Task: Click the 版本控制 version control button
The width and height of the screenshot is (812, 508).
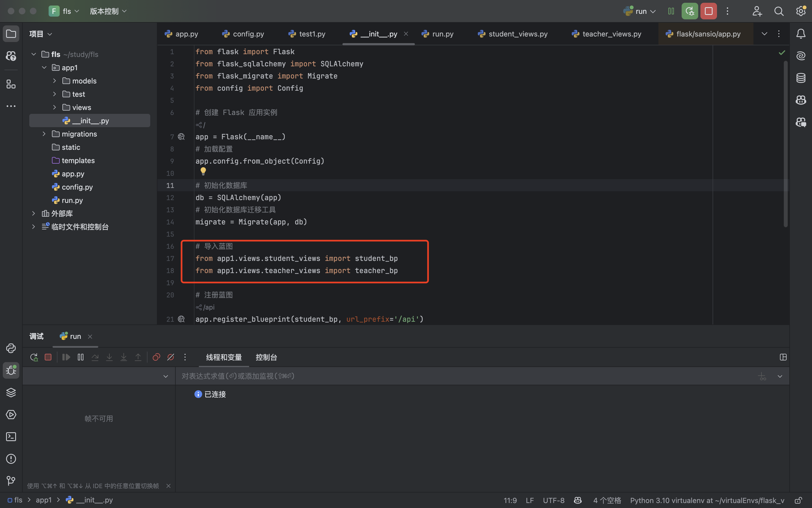Action: pyautogui.click(x=108, y=11)
